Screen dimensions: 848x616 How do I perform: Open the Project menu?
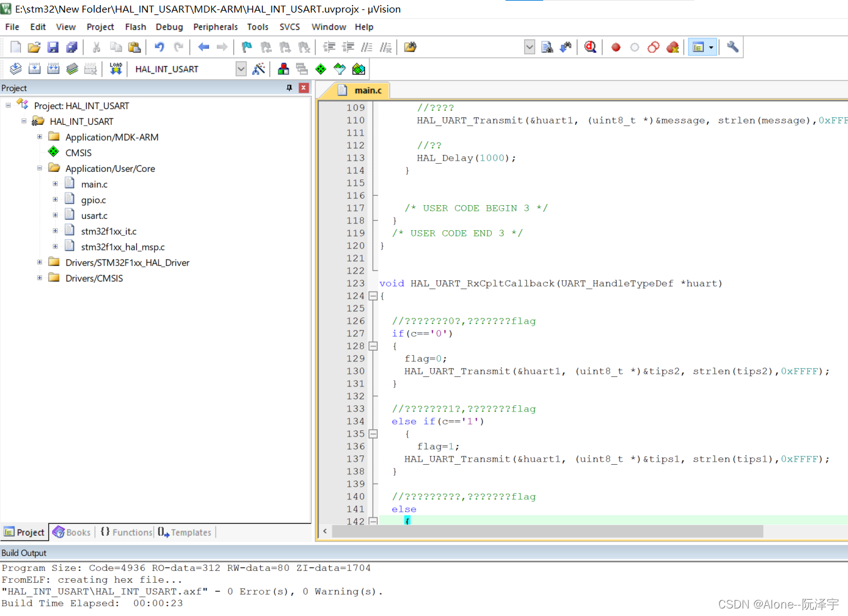[x=100, y=27]
